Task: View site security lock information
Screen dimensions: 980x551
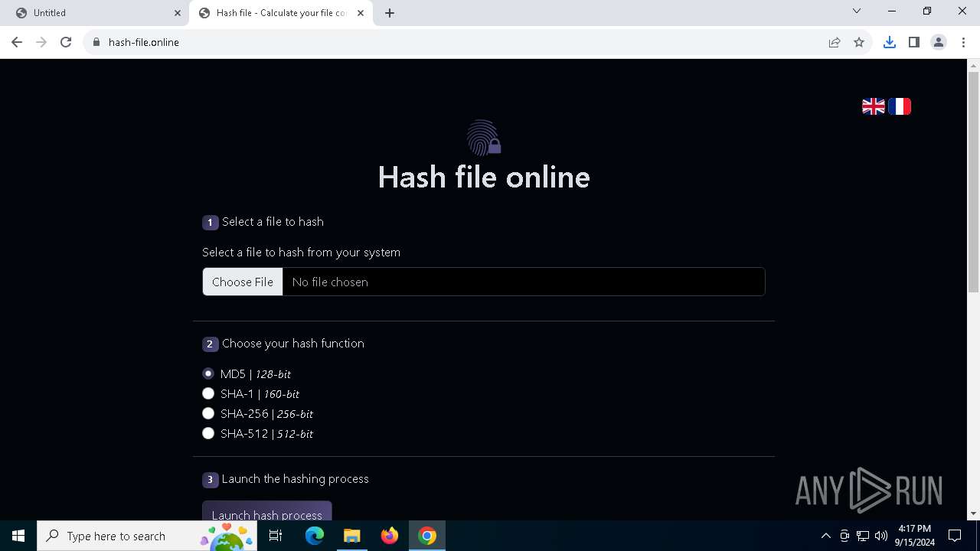Action: 96,42
